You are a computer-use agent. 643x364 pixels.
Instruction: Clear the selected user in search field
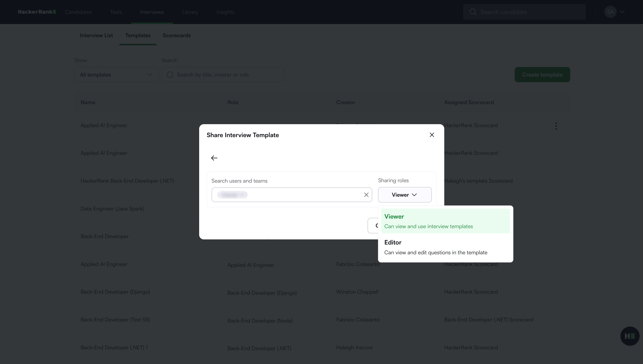click(366, 195)
